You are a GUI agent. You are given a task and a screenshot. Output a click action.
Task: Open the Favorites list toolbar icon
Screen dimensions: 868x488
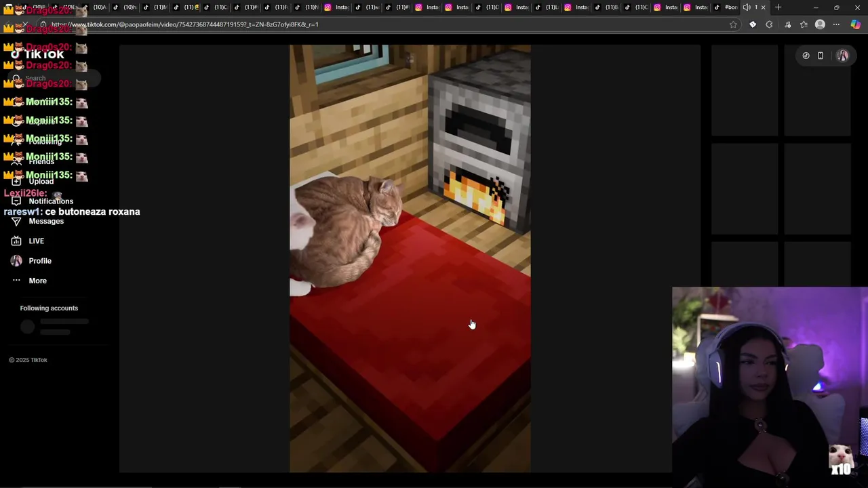click(804, 24)
